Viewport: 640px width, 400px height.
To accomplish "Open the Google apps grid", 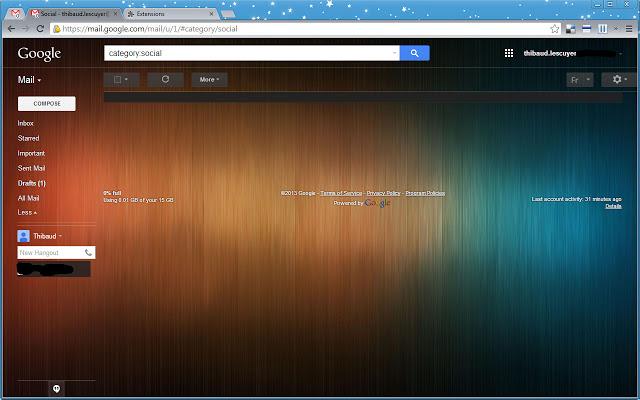I will coord(509,53).
